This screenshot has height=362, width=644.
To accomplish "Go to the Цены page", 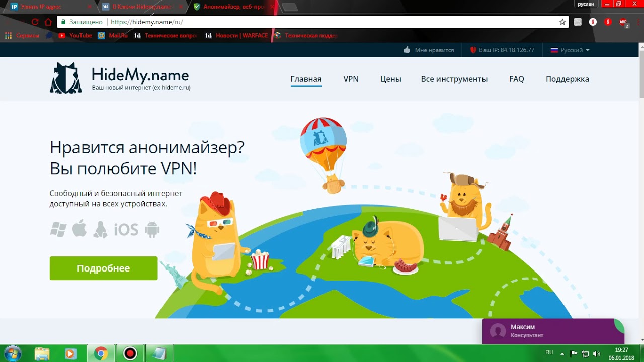I will tap(391, 79).
